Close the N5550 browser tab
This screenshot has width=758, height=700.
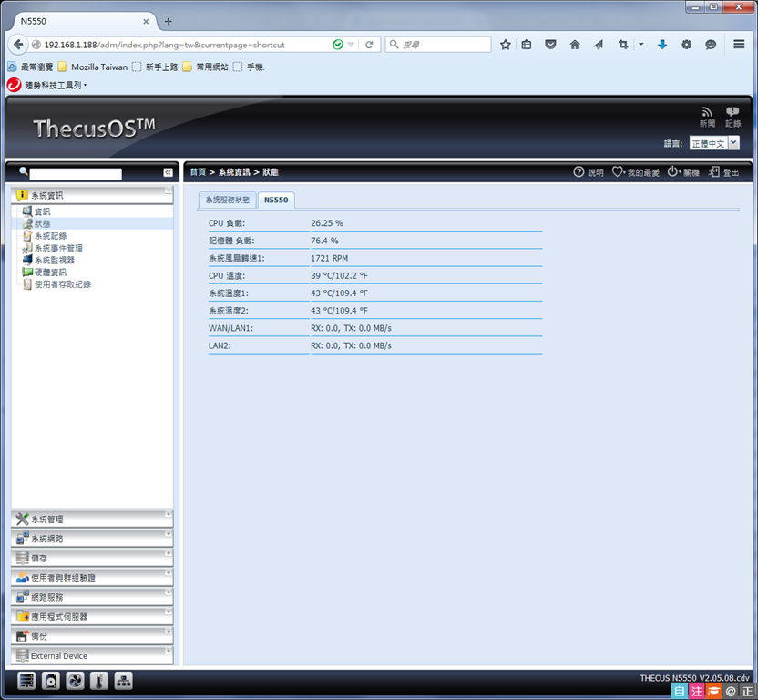(x=146, y=21)
